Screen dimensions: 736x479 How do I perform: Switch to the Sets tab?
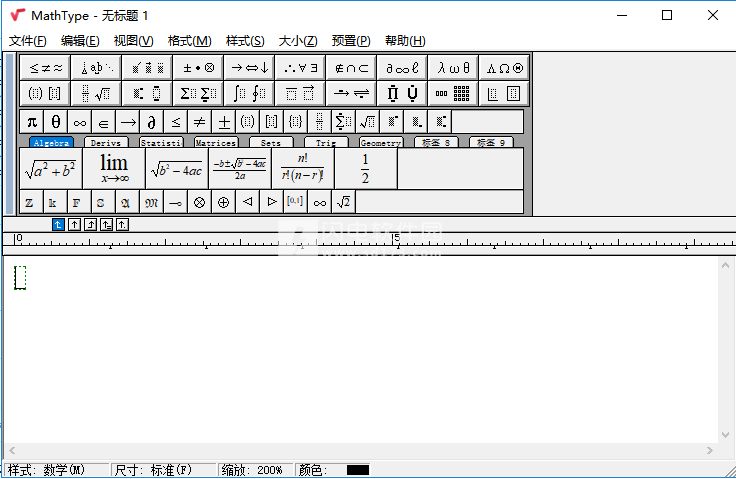[x=271, y=142]
